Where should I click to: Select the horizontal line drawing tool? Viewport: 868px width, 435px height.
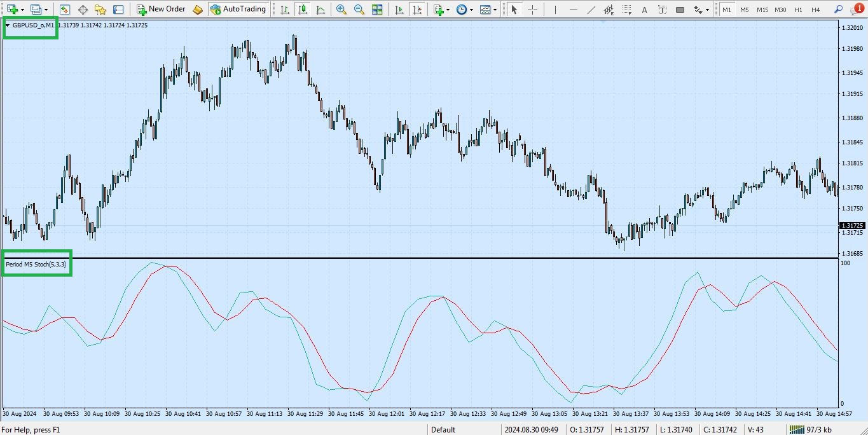pyautogui.click(x=574, y=10)
